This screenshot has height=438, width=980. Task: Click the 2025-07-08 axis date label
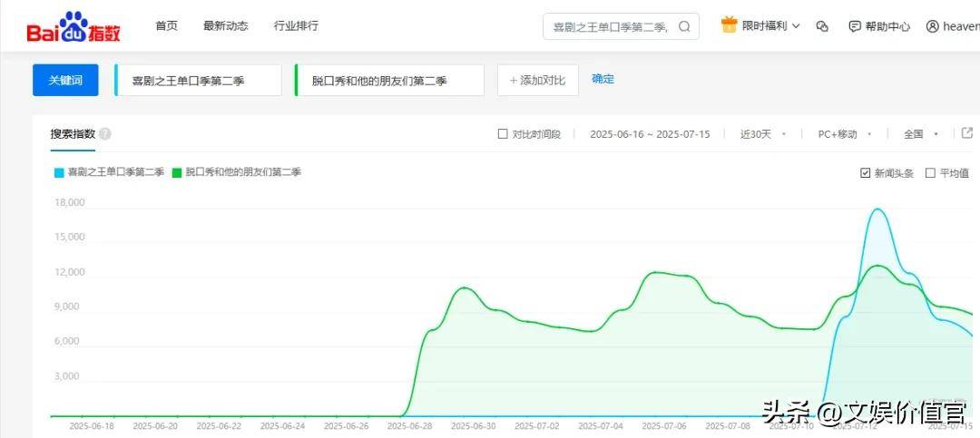728,426
